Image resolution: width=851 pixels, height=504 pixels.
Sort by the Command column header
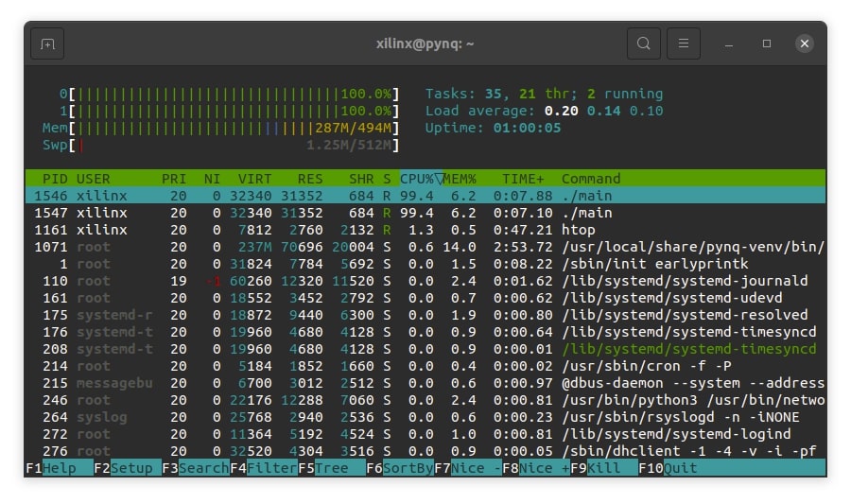click(590, 179)
